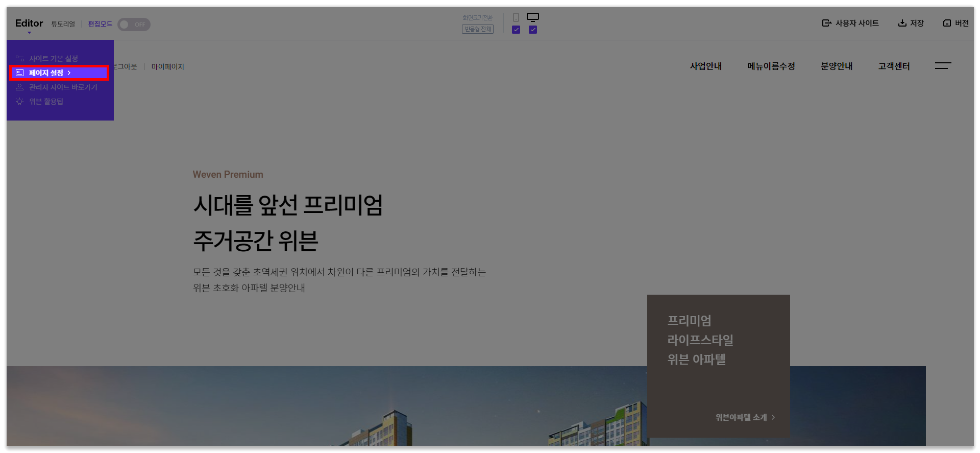
Task: Click the 위븐 활용팁 lightbulb icon
Action: (x=20, y=102)
